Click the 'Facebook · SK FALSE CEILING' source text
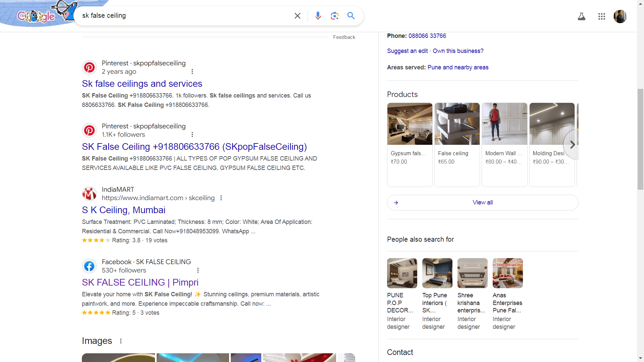The image size is (644, 362). pos(146,262)
